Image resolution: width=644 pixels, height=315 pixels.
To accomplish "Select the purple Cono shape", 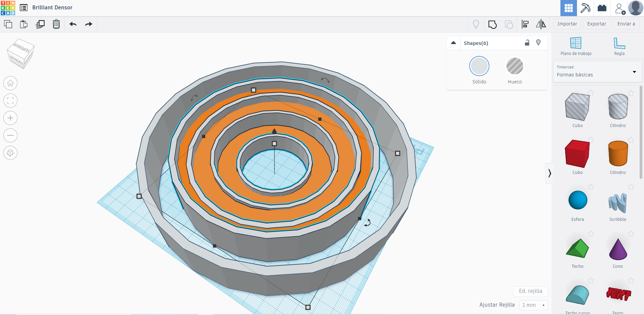I will coord(618,249).
